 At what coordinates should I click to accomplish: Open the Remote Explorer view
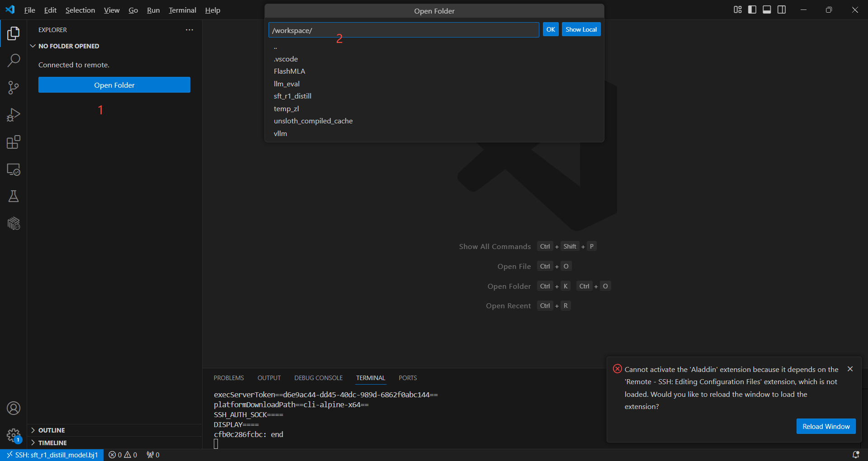14,169
